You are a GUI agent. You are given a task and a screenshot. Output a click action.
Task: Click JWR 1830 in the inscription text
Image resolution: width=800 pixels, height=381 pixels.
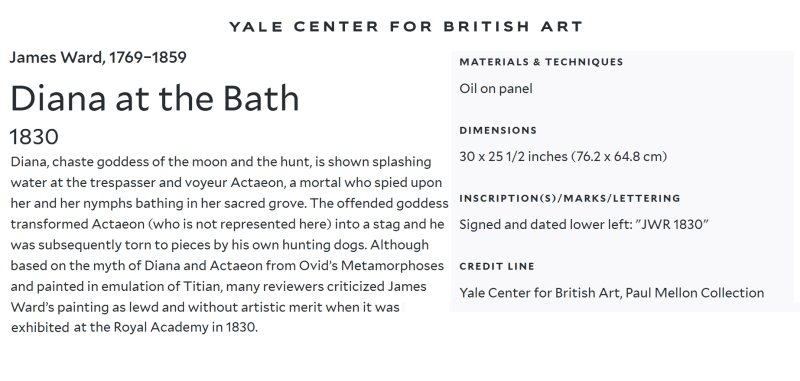pos(672,224)
